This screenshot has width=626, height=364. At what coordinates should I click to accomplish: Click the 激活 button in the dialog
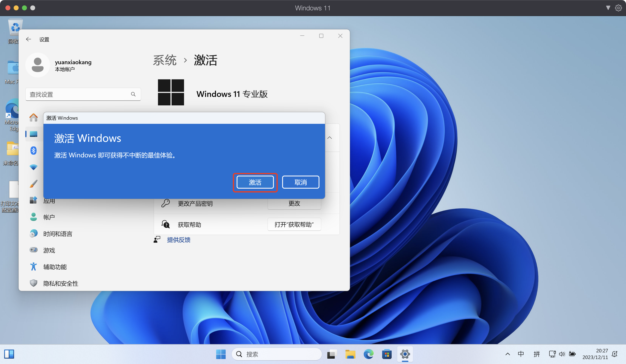click(255, 182)
